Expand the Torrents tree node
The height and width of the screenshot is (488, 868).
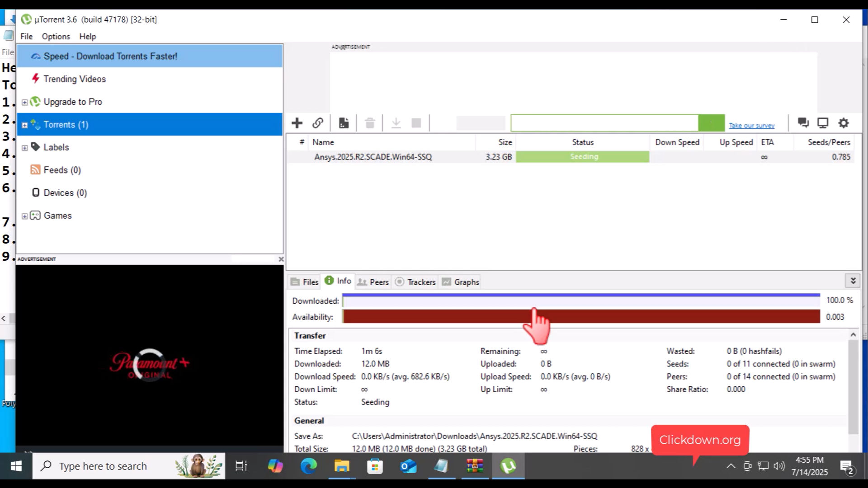(25, 125)
